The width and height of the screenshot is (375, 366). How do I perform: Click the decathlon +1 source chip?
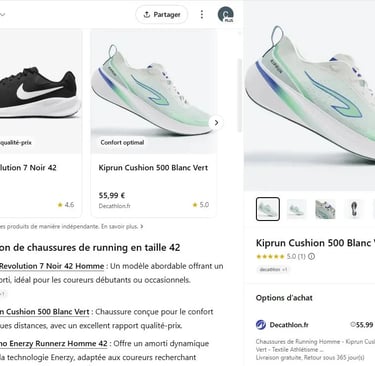(273, 270)
